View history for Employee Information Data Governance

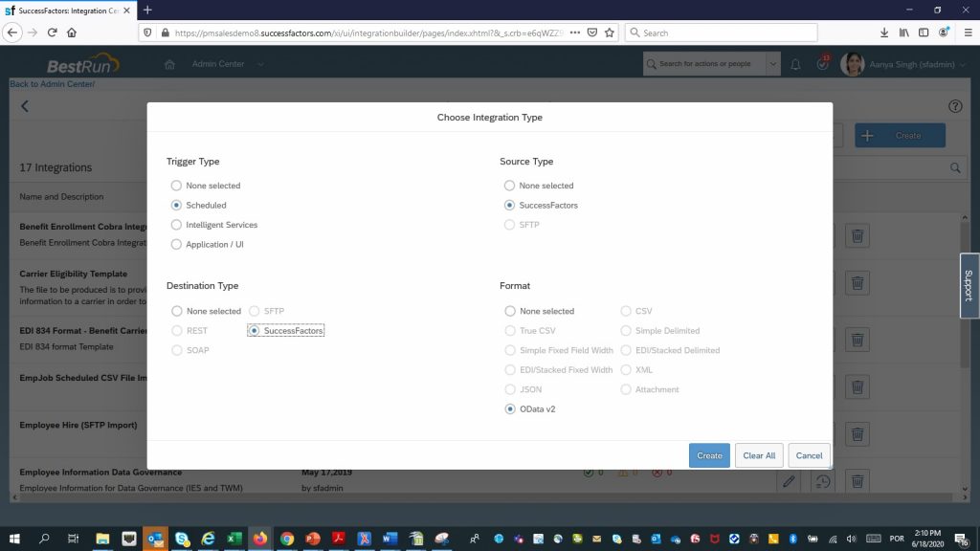pos(822,481)
